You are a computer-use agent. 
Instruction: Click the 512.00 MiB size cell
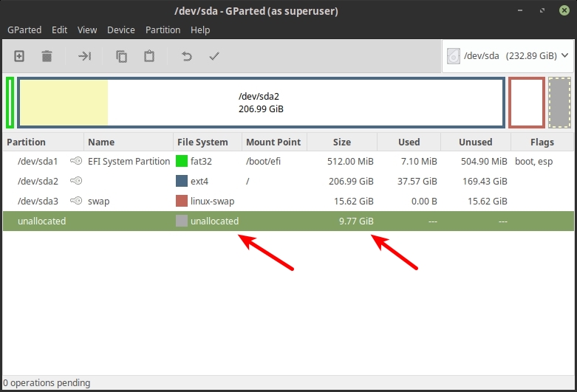(350, 162)
